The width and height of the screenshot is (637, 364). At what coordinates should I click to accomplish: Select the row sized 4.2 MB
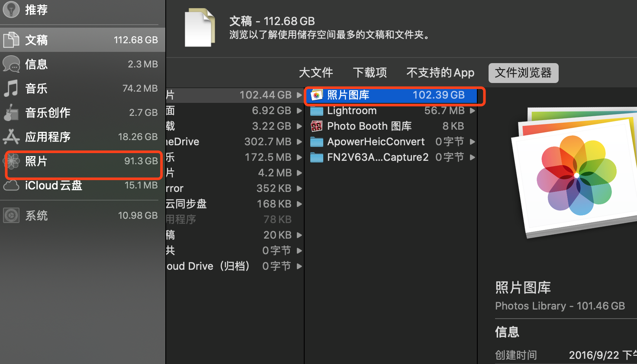point(235,173)
